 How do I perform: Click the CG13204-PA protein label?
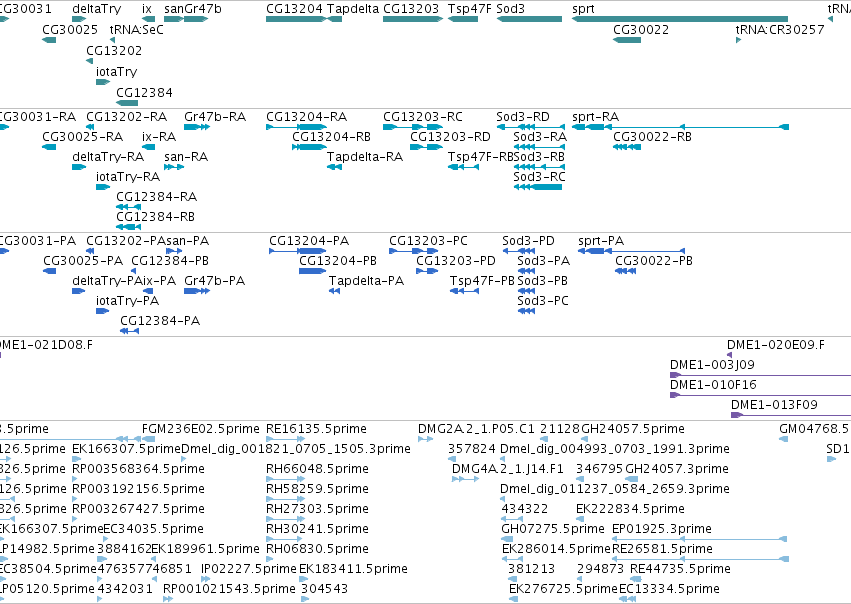pos(309,241)
